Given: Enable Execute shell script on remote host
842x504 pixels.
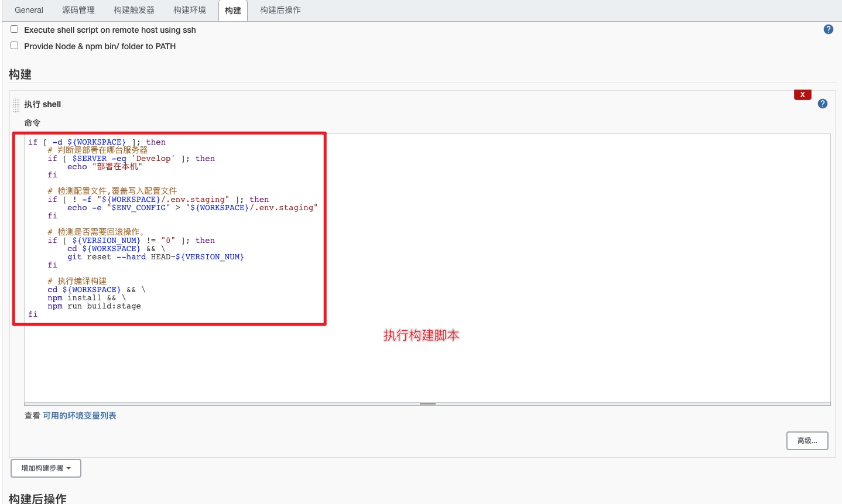Looking at the screenshot, I should coord(15,29).
